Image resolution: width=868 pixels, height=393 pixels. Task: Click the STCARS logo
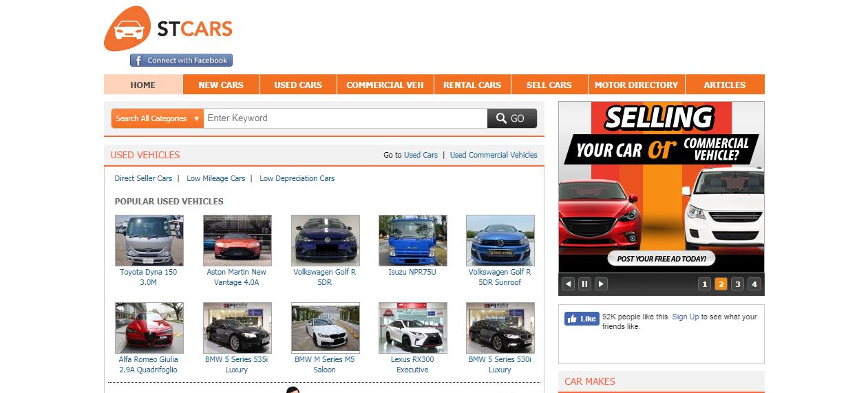[x=168, y=29]
